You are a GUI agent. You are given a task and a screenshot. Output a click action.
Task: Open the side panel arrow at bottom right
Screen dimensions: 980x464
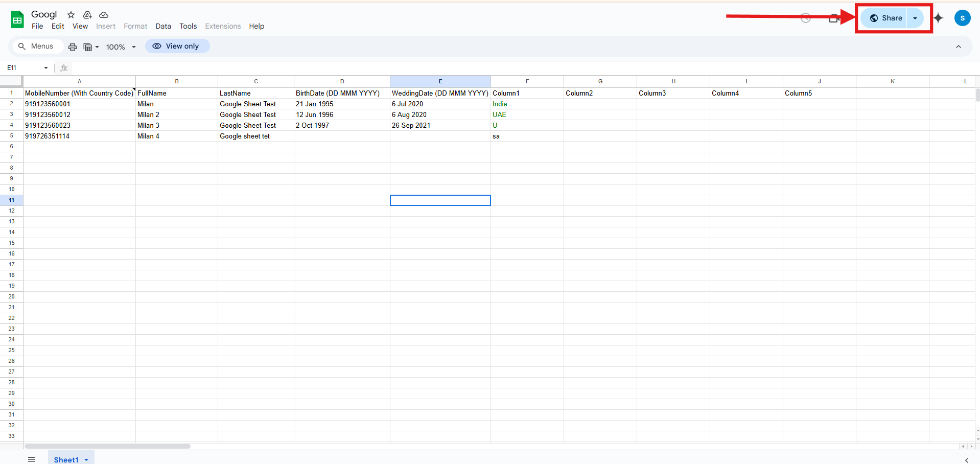966,460
